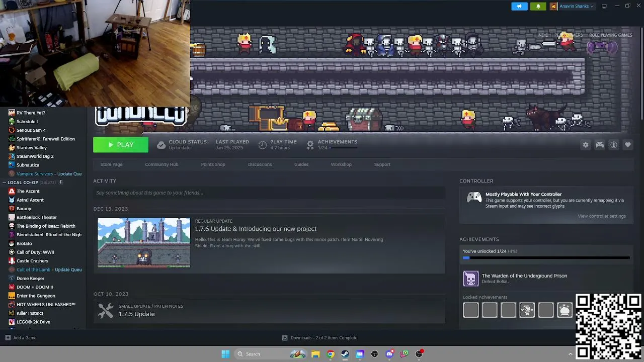
Task: Select the second locked achievement tile
Action: coord(490,310)
